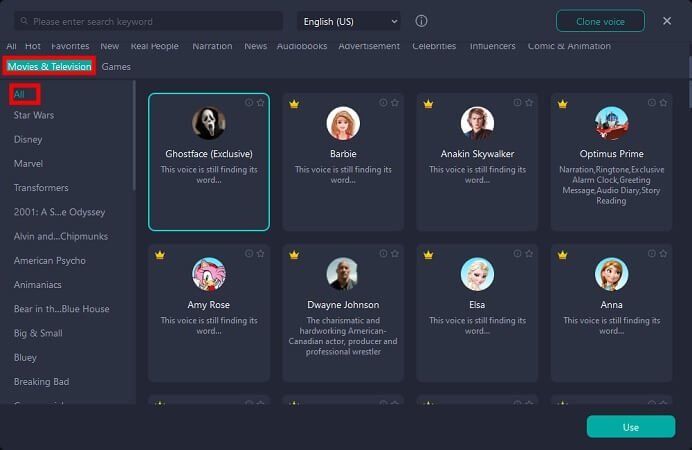Choose the Optimus Prime avatar
The width and height of the screenshot is (692, 450).
(x=611, y=123)
